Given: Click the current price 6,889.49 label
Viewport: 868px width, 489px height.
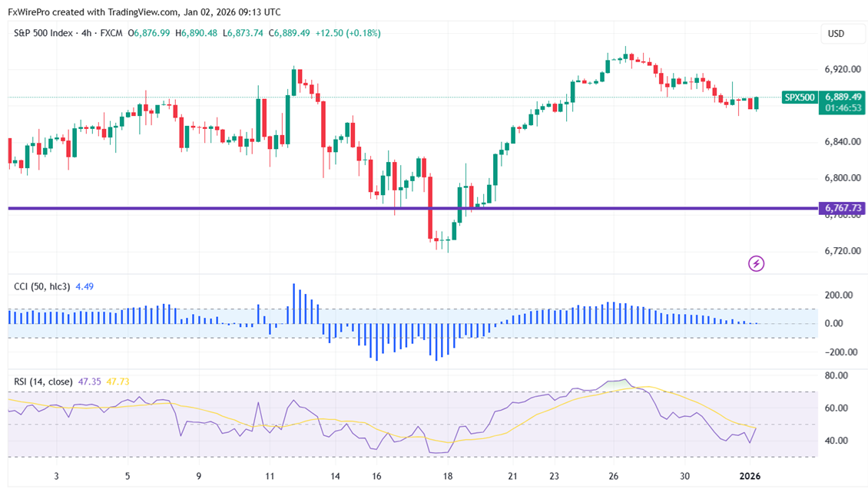Looking at the screenshot, I should coord(843,97).
